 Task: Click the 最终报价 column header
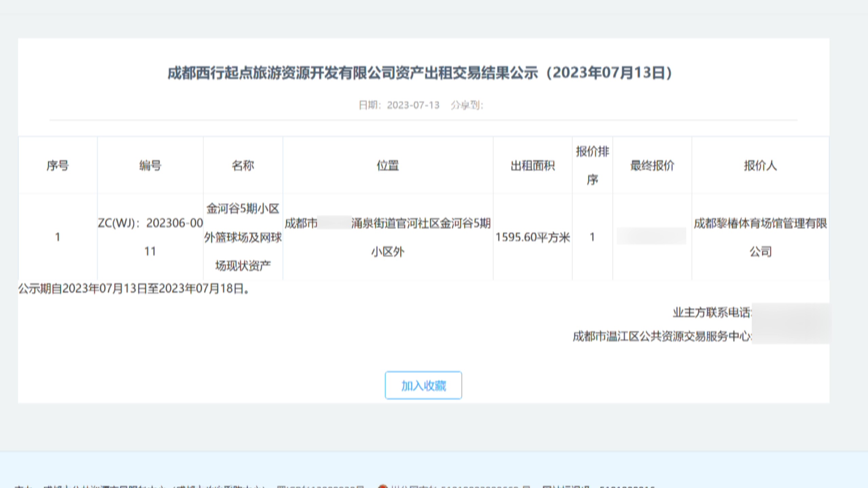click(x=652, y=166)
